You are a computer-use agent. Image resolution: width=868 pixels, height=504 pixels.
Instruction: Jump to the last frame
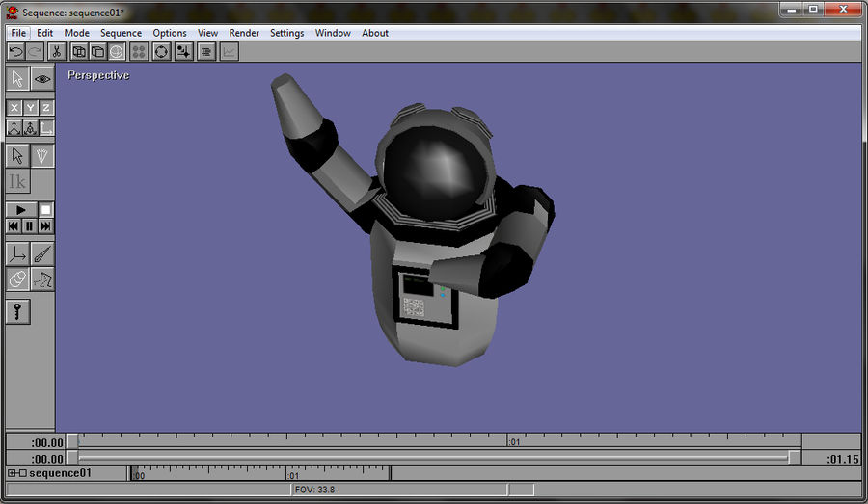click(46, 225)
